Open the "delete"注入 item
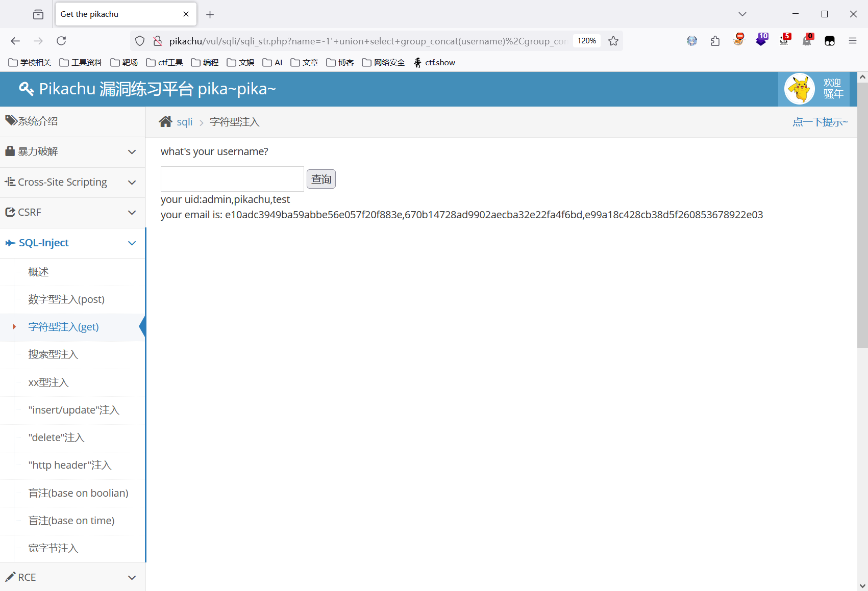Image resolution: width=868 pixels, height=591 pixels. [72, 438]
